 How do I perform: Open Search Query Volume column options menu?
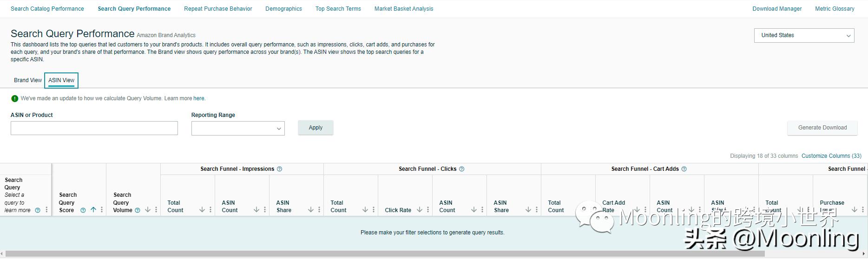(156, 210)
